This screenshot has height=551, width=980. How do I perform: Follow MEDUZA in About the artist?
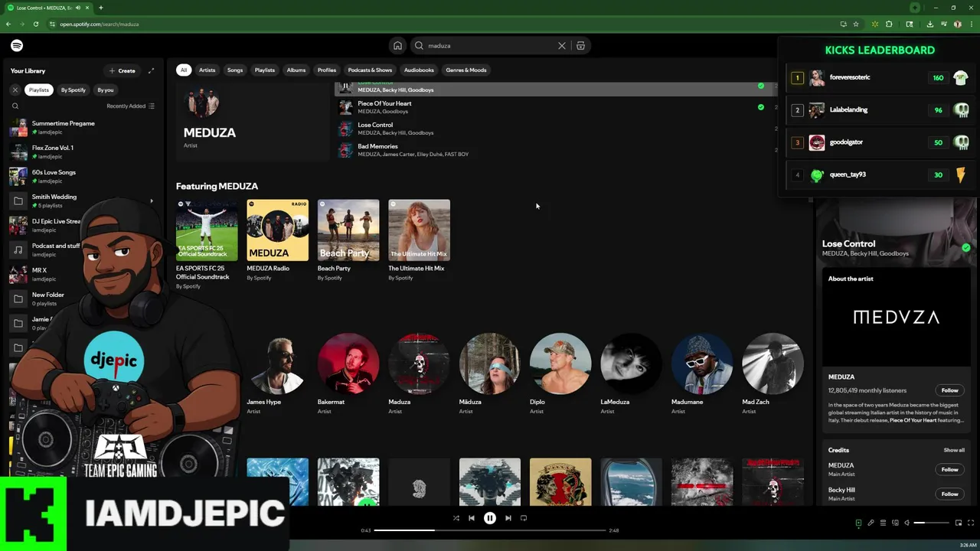coord(949,390)
